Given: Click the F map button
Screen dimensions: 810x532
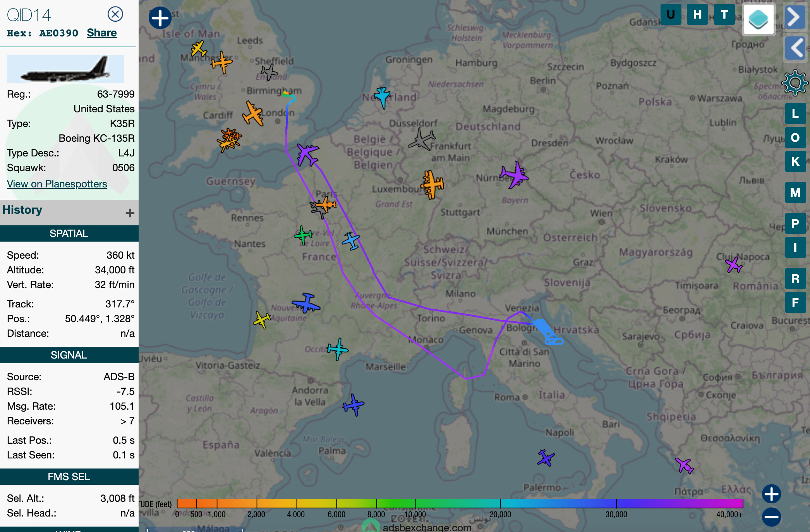Looking at the screenshot, I should coord(795,302).
